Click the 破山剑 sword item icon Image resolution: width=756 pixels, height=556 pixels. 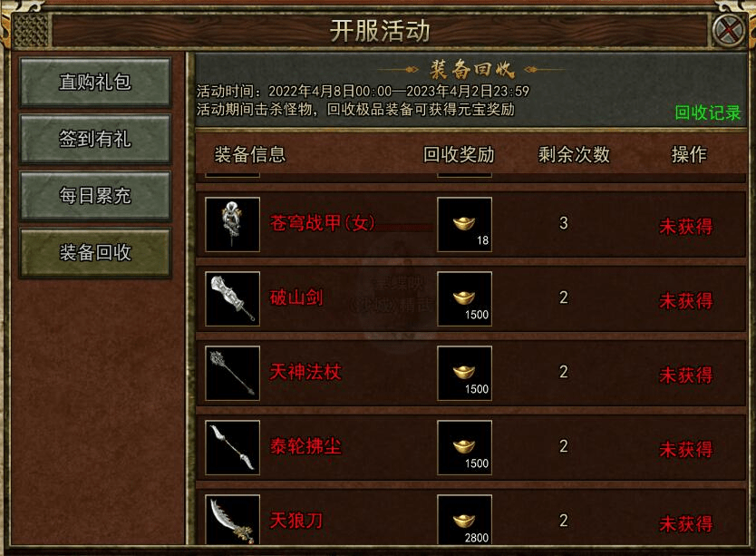point(232,298)
